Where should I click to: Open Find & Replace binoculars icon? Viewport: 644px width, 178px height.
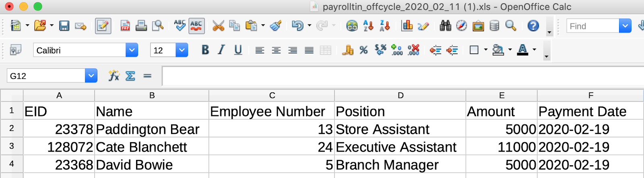[445, 26]
